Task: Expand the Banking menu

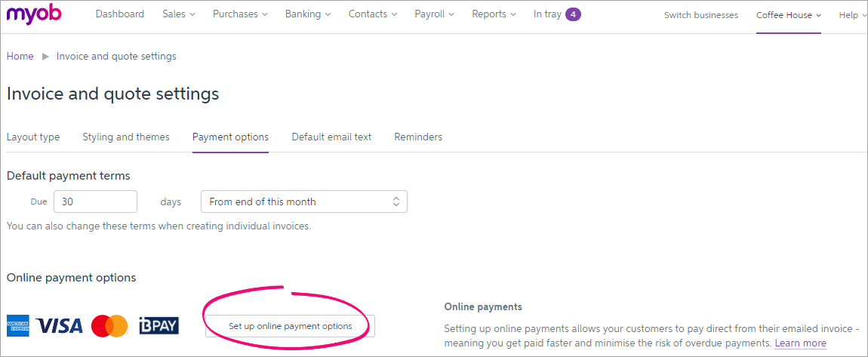Action: coord(308,14)
